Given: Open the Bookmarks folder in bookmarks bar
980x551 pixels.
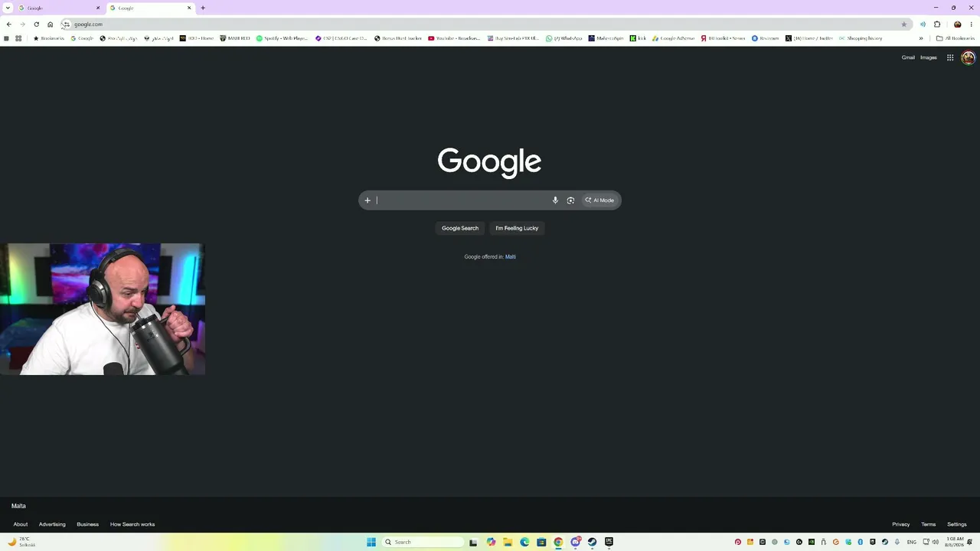Looking at the screenshot, I should click(x=49, y=38).
